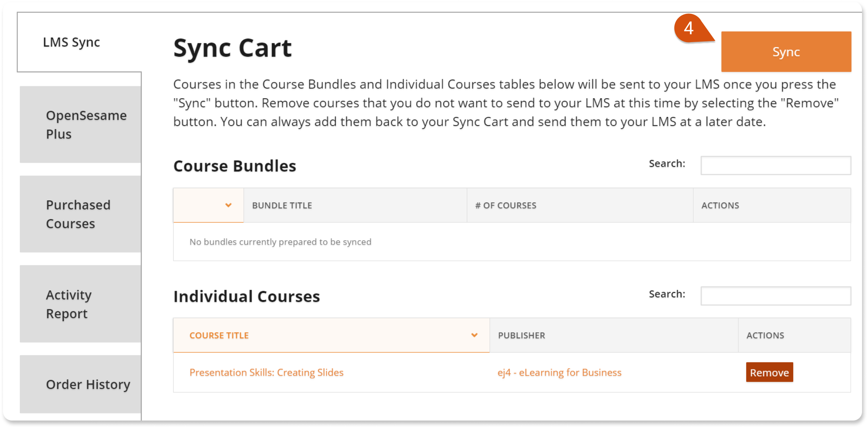Open OpenSesame Plus sidebar tab

[80, 125]
